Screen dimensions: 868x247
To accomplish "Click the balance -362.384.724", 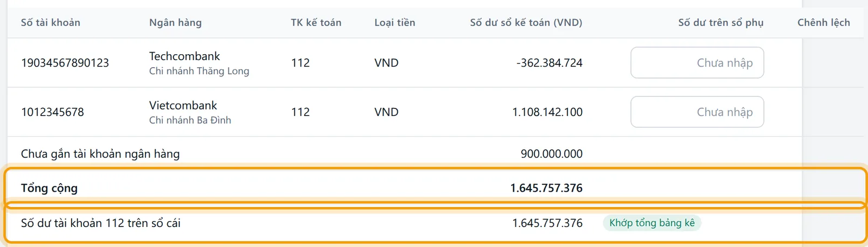I will tap(550, 63).
